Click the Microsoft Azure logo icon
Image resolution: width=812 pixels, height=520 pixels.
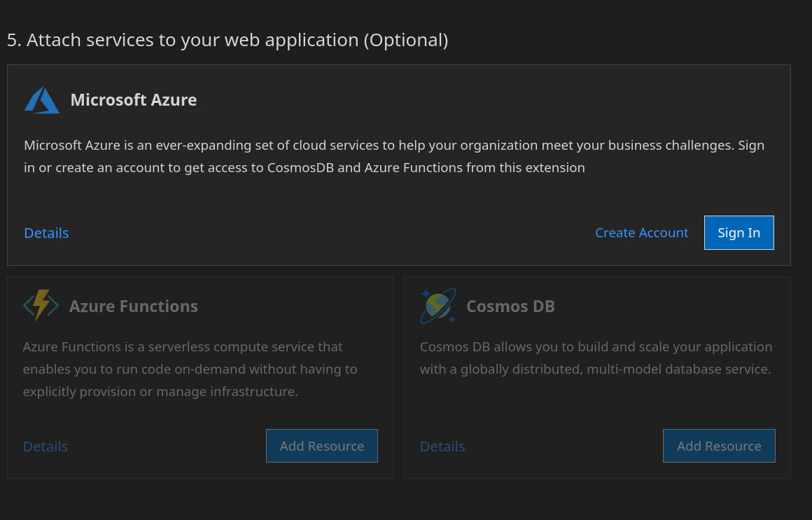[42, 100]
